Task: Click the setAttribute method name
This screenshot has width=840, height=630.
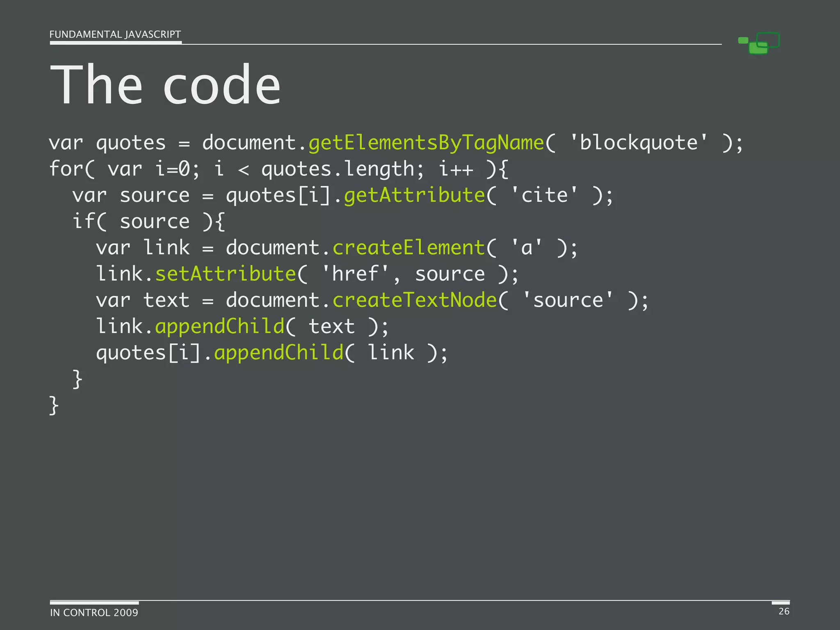Action: point(226,274)
